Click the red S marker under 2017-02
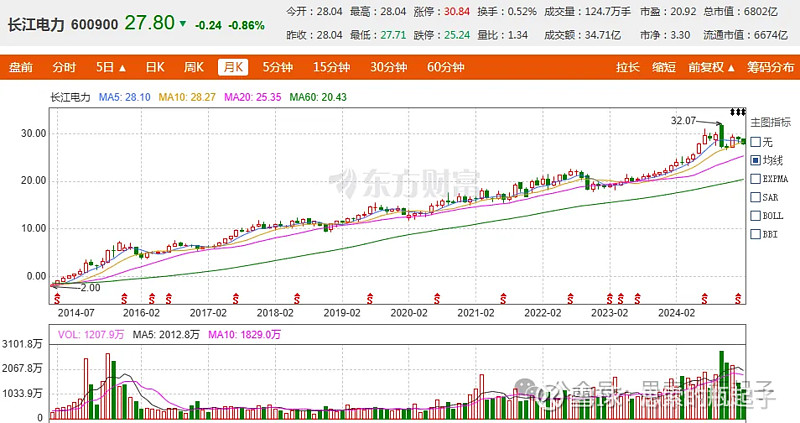This screenshot has height=423, width=800. (x=235, y=298)
